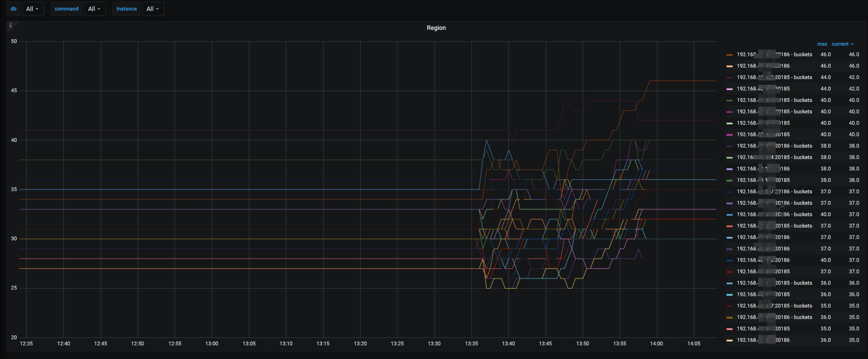
Task: Click the gold swatch of 20186 - buckets with max 36.0
Action: point(730,318)
